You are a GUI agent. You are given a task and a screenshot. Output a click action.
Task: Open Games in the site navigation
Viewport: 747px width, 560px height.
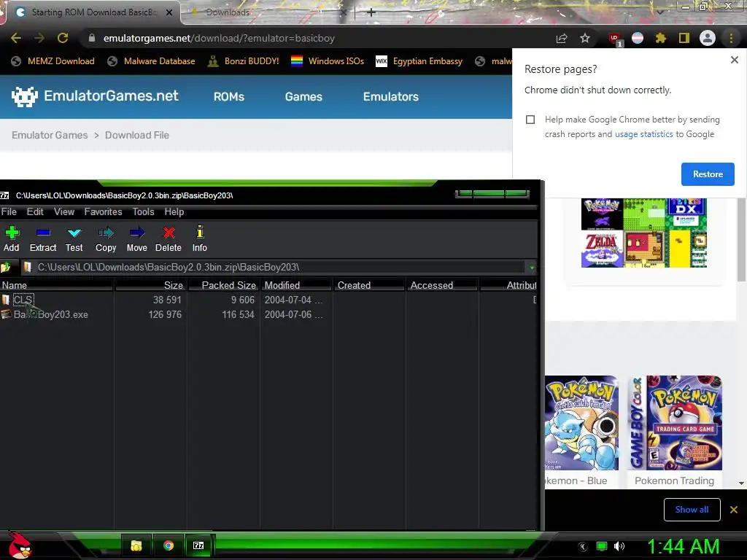(x=303, y=97)
